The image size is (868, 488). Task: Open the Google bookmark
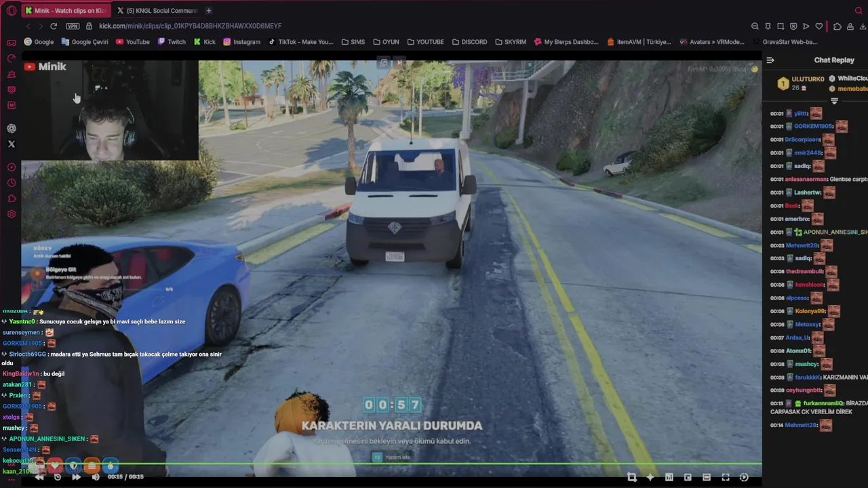click(x=39, y=42)
